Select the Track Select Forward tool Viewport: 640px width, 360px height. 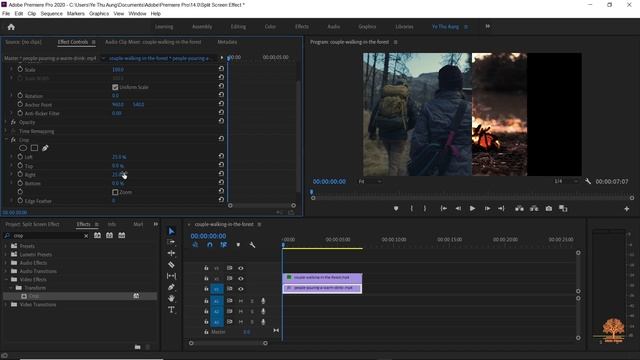click(171, 242)
